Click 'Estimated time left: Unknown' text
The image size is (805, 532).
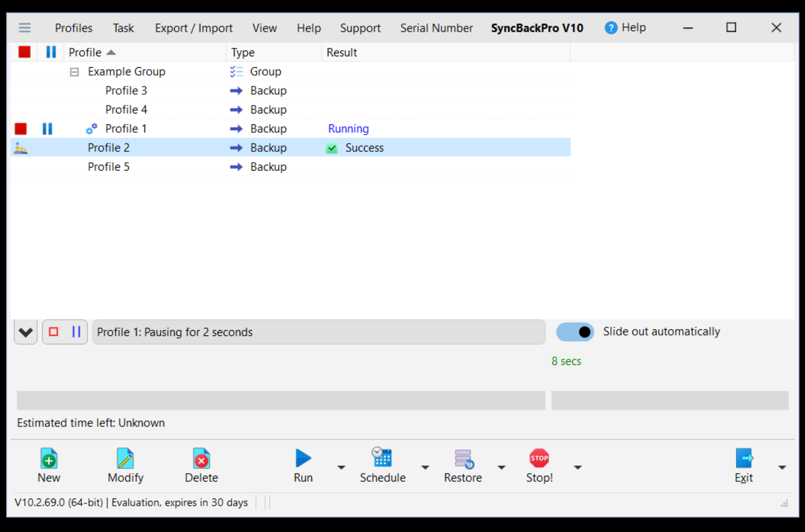click(x=91, y=423)
